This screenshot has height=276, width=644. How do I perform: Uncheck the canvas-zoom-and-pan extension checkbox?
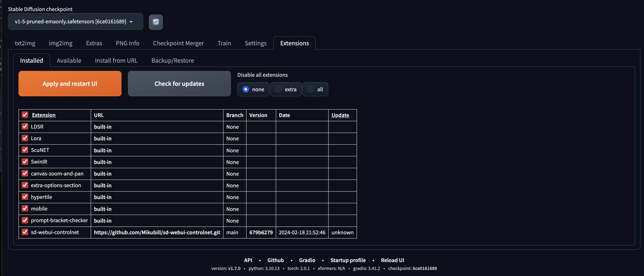coord(25,173)
